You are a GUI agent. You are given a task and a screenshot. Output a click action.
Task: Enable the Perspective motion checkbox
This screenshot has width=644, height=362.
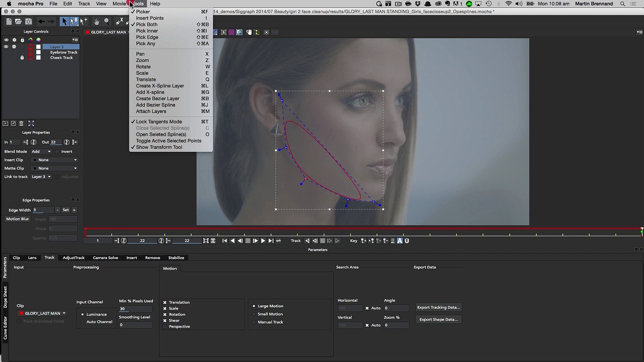tap(165, 326)
